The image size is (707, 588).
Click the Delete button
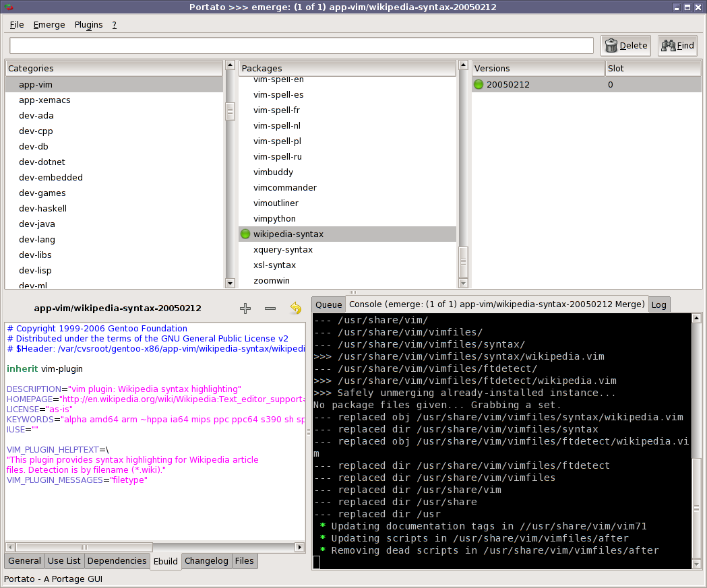[626, 46]
